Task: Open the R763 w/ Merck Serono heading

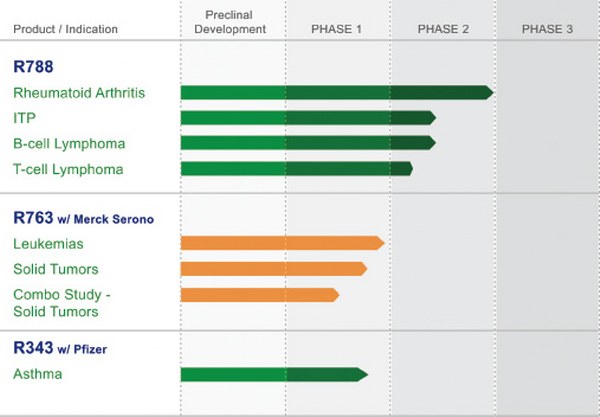Action: point(84,218)
